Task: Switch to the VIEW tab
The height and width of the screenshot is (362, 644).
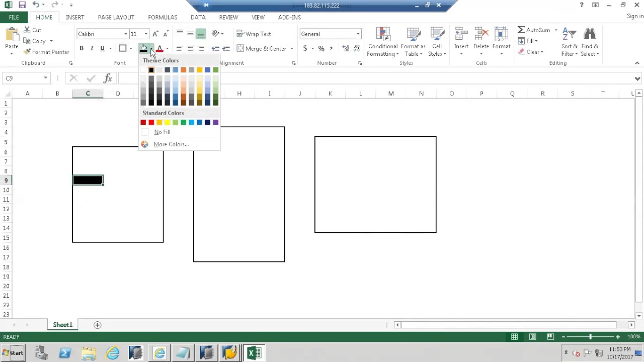Action: click(x=258, y=17)
